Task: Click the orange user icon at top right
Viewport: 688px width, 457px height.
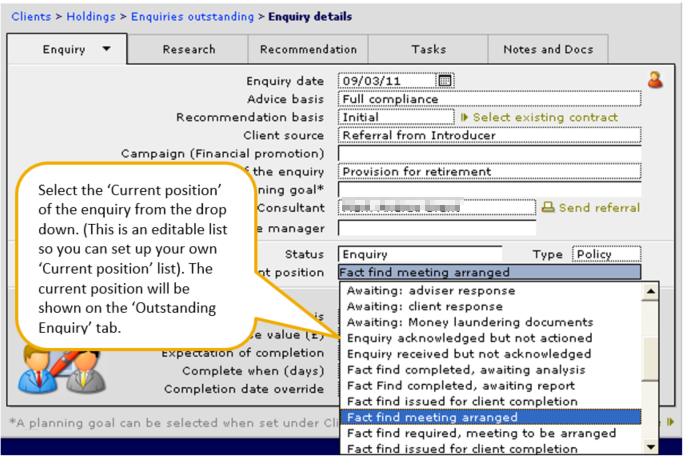Action: point(655,80)
